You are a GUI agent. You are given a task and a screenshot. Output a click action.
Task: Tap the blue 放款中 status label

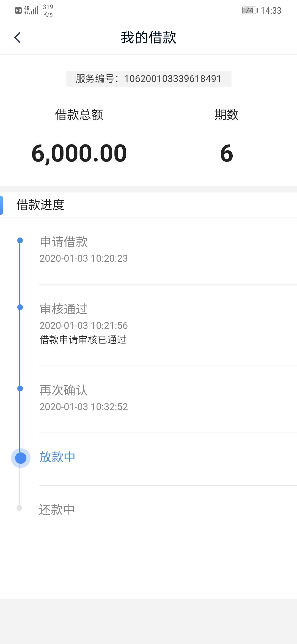click(x=57, y=457)
